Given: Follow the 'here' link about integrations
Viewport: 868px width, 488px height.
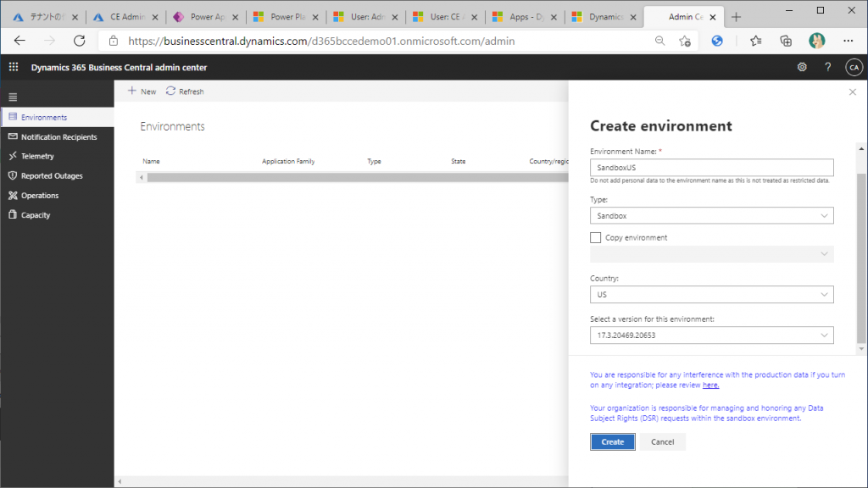Looking at the screenshot, I should [710, 385].
